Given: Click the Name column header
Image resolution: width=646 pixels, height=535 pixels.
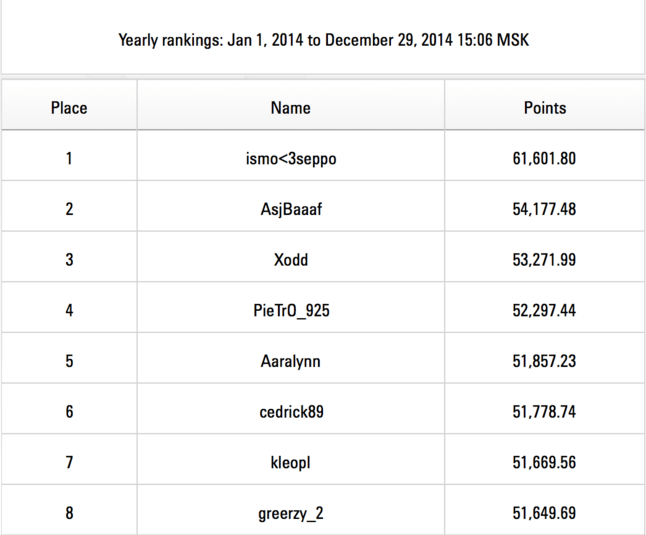Looking at the screenshot, I should (290, 108).
